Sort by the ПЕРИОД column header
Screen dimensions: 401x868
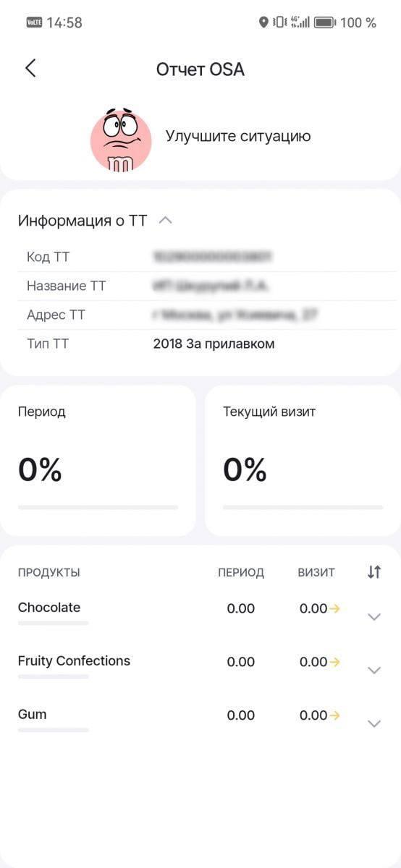(x=241, y=573)
